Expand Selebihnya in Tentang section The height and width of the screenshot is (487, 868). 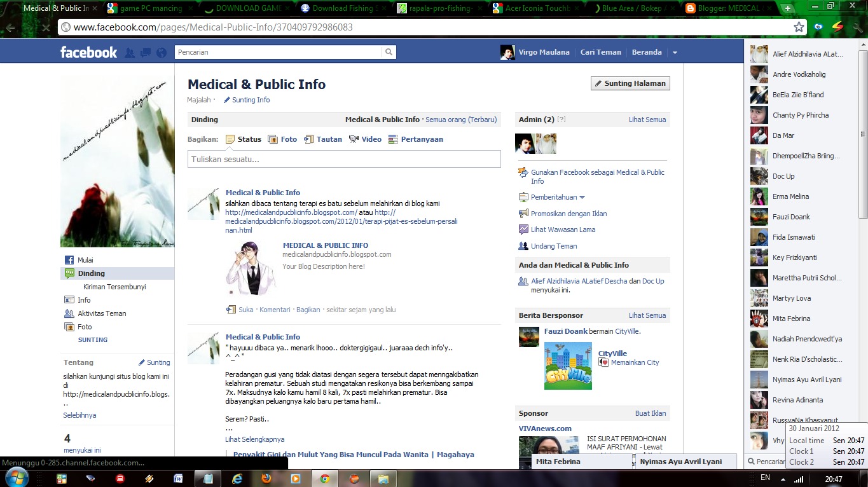(79, 415)
